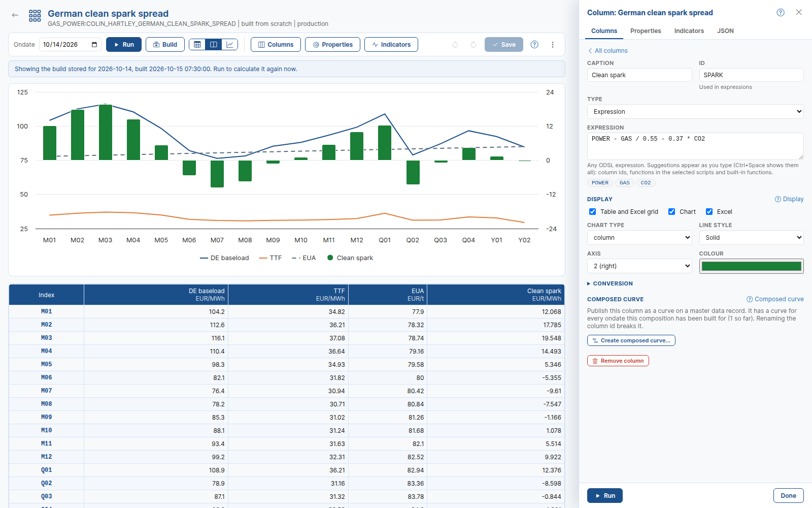Screen dimensions: 812x508
Task: Select the Columns tab in panel
Action: 604,31
